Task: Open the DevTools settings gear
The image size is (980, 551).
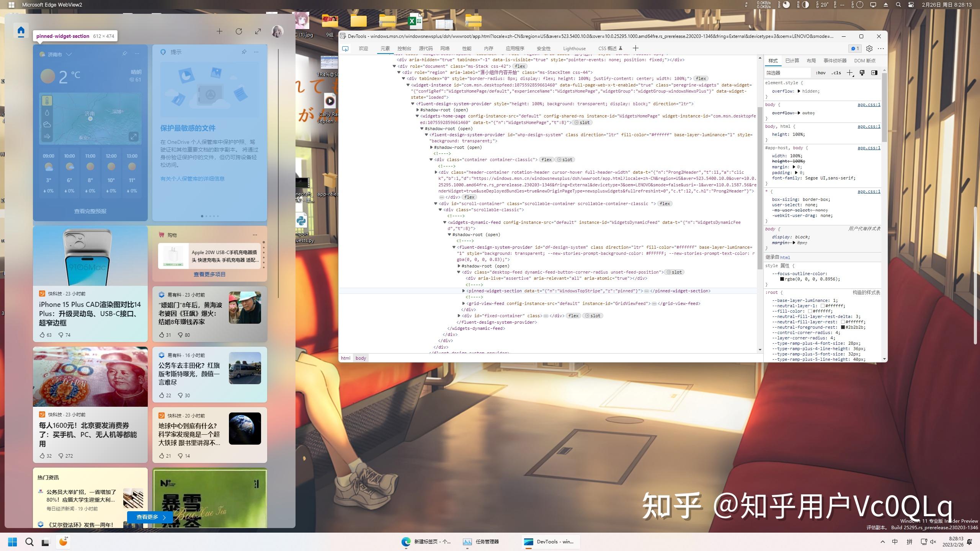Action: pos(869,49)
